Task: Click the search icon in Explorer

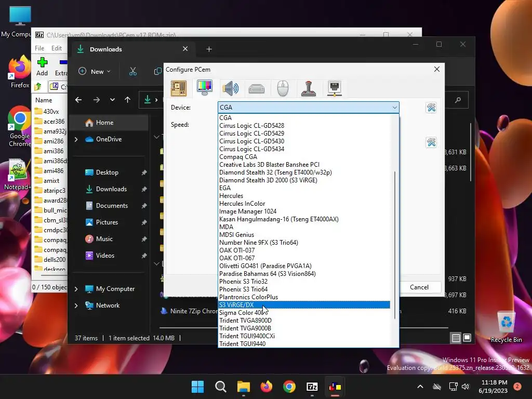Action: coord(458,100)
